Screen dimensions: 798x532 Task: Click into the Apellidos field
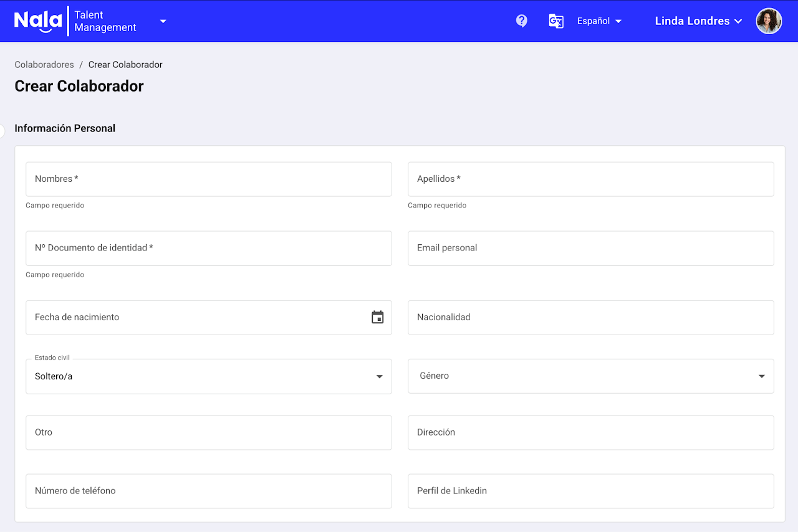pos(590,179)
